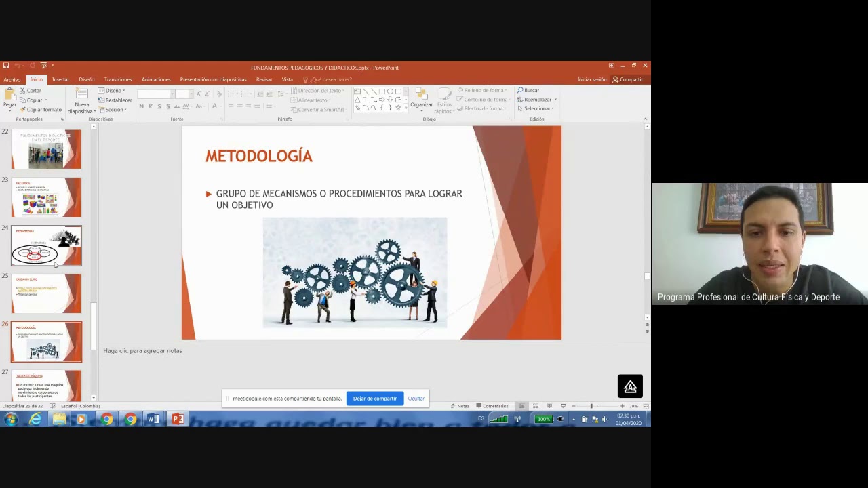868x488 pixels.
Task: Select the oval shape in gallery
Action: pyautogui.click(x=390, y=91)
